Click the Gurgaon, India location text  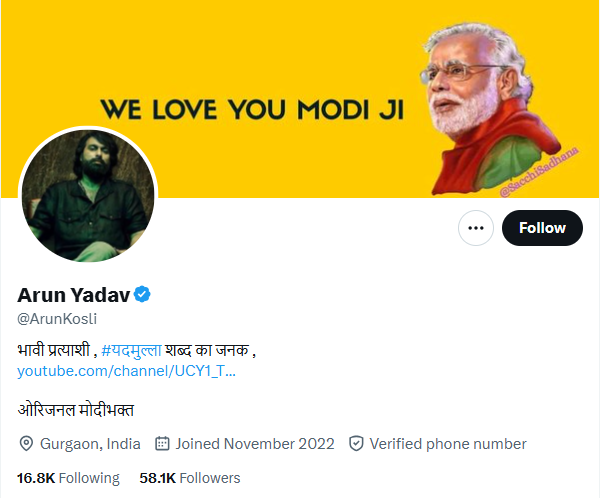(90, 443)
